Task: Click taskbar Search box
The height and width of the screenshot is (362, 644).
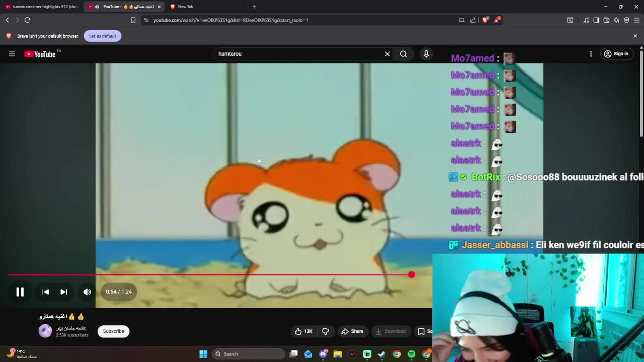Action: click(249, 354)
